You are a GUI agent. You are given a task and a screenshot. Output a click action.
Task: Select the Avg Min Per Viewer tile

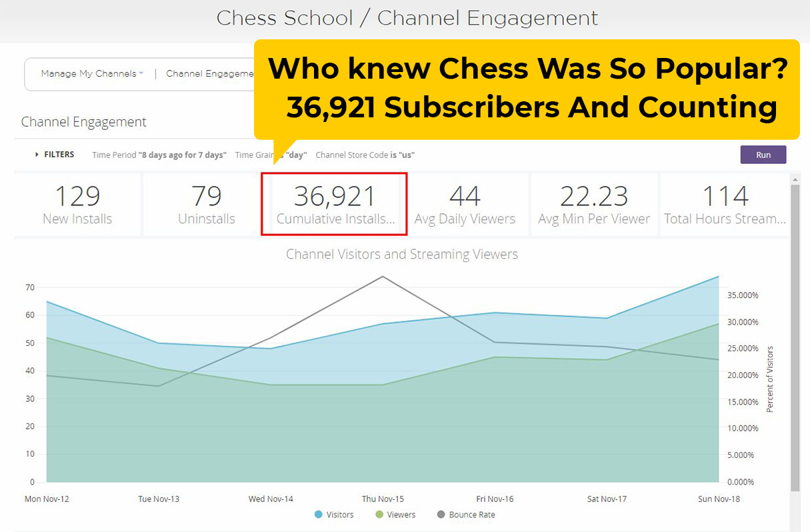point(594,205)
